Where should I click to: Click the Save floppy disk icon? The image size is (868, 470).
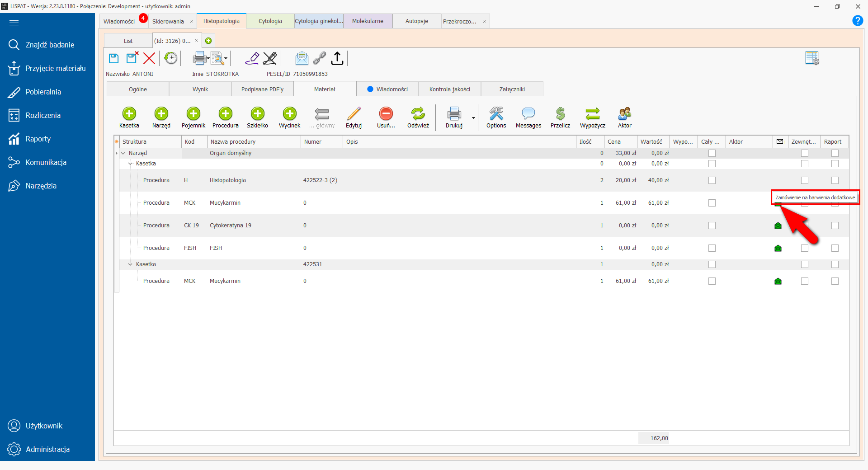tap(114, 58)
